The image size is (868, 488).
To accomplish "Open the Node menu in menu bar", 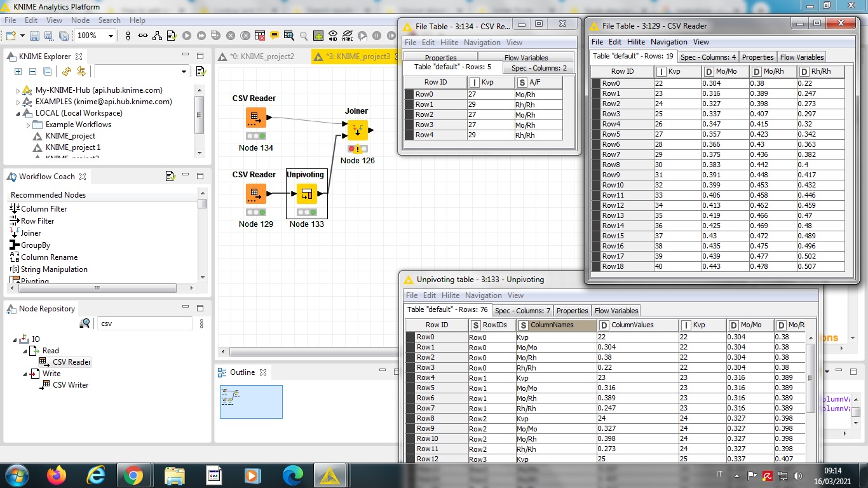I will pyautogui.click(x=80, y=20).
